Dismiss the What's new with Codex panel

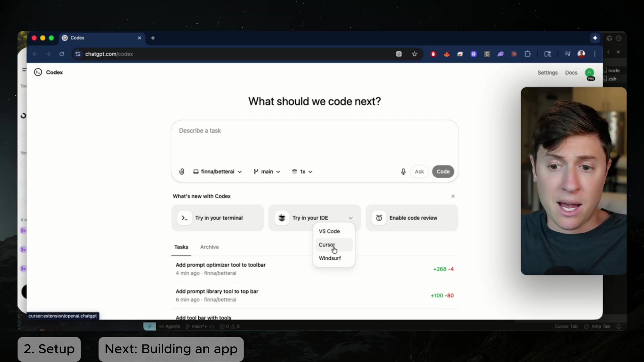453,196
